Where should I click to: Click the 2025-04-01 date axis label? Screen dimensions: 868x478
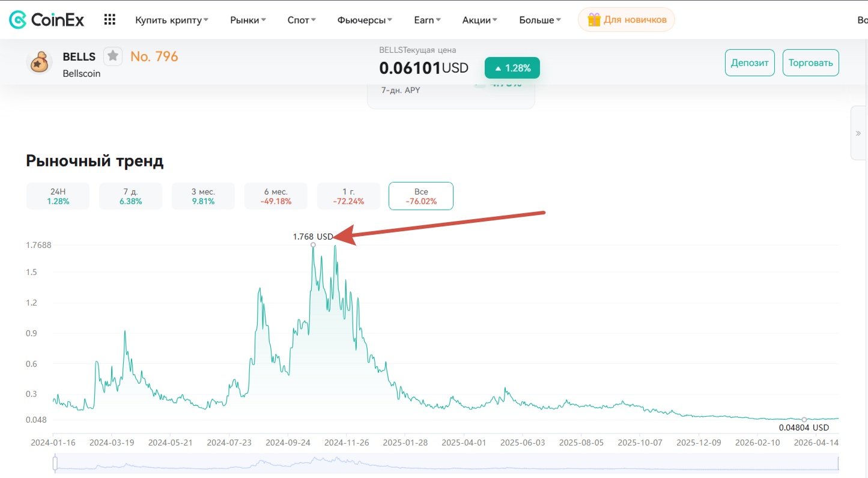point(464,443)
